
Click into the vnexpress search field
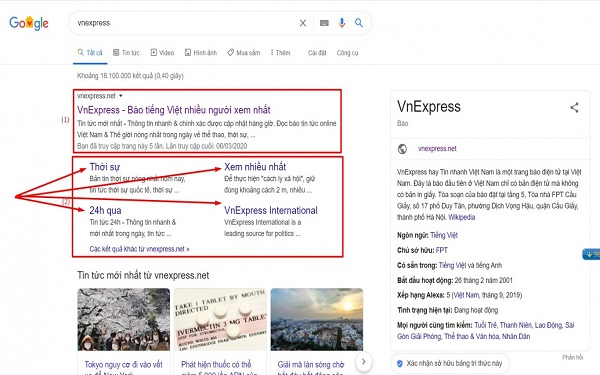[x=184, y=23]
